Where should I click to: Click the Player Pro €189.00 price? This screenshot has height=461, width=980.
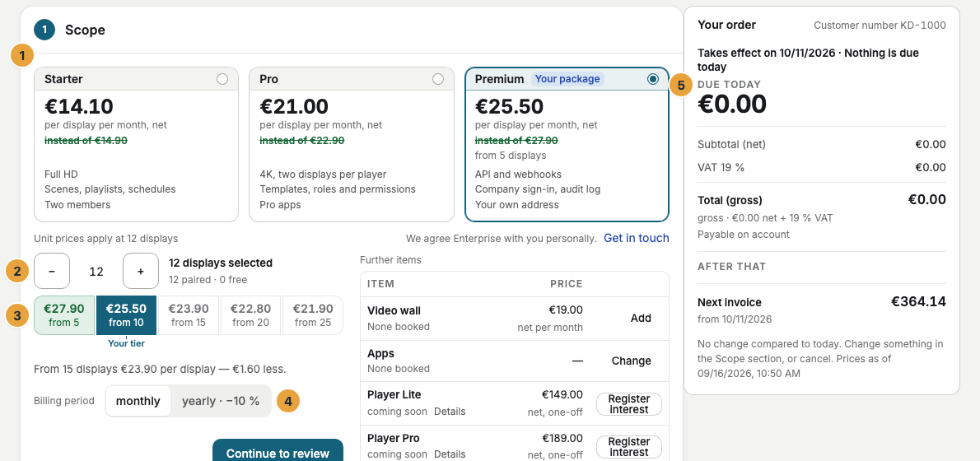pos(562,439)
